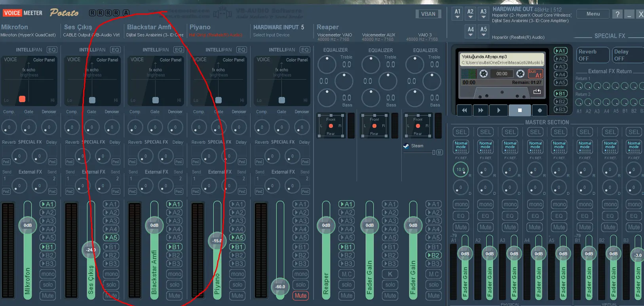Click the Piyano fader knob at -15.0
This screenshot has height=306, width=644.
tap(217, 240)
